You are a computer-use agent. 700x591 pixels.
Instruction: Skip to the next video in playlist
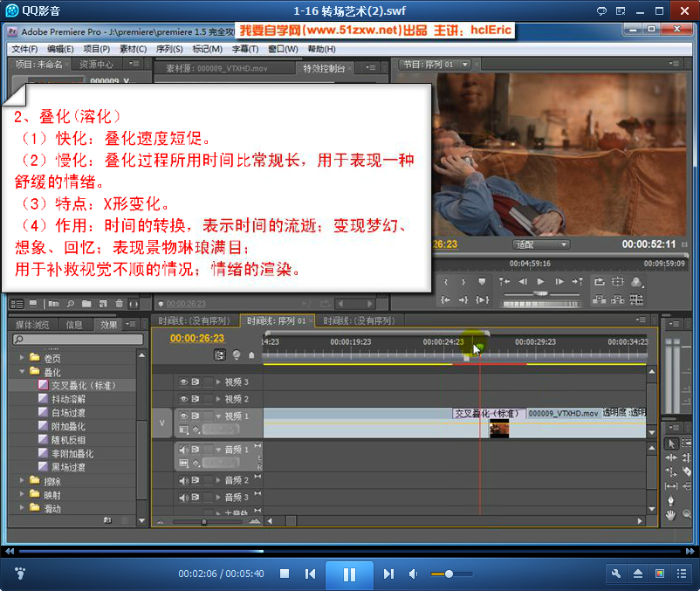[x=388, y=574]
